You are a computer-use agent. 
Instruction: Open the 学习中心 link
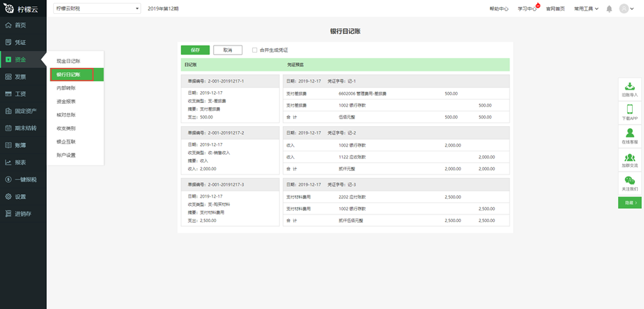[528, 8]
